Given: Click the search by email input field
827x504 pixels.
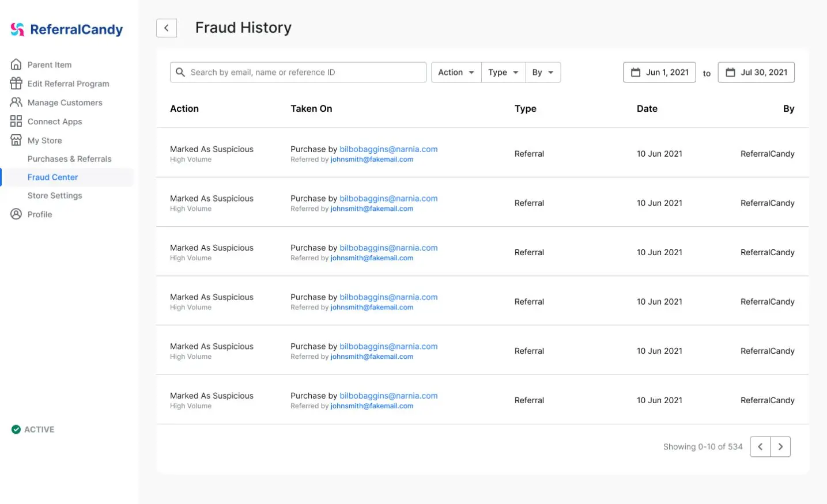Looking at the screenshot, I should [x=298, y=73].
